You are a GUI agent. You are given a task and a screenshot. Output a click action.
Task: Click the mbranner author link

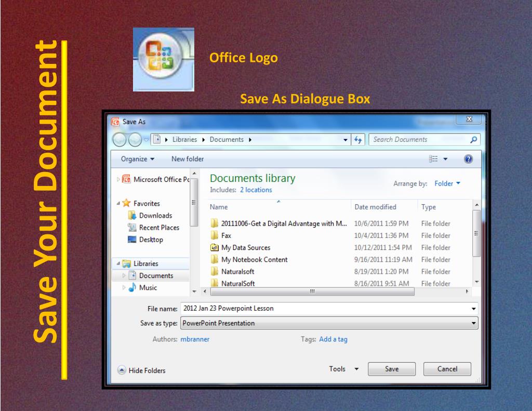195,339
